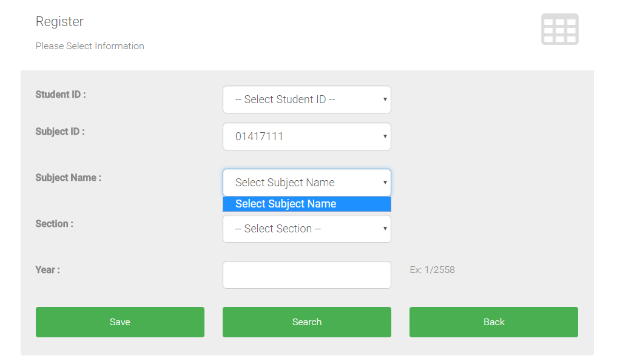Click the caret arrow of Section dropdown

385,229
